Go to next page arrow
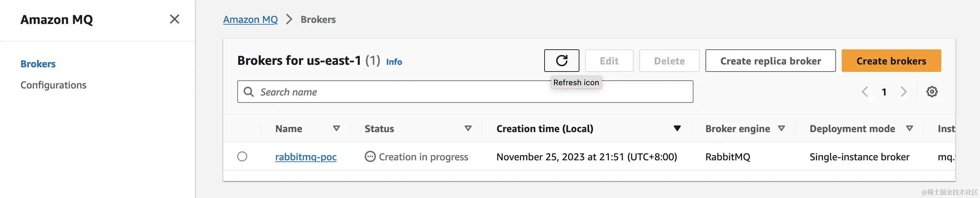The width and height of the screenshot is (980, 198). 904,92
